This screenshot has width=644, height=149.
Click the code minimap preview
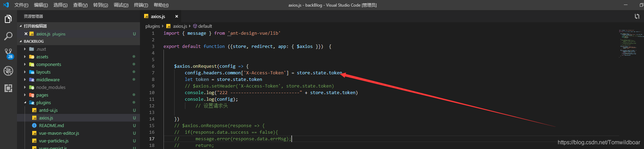click(630, 43)
